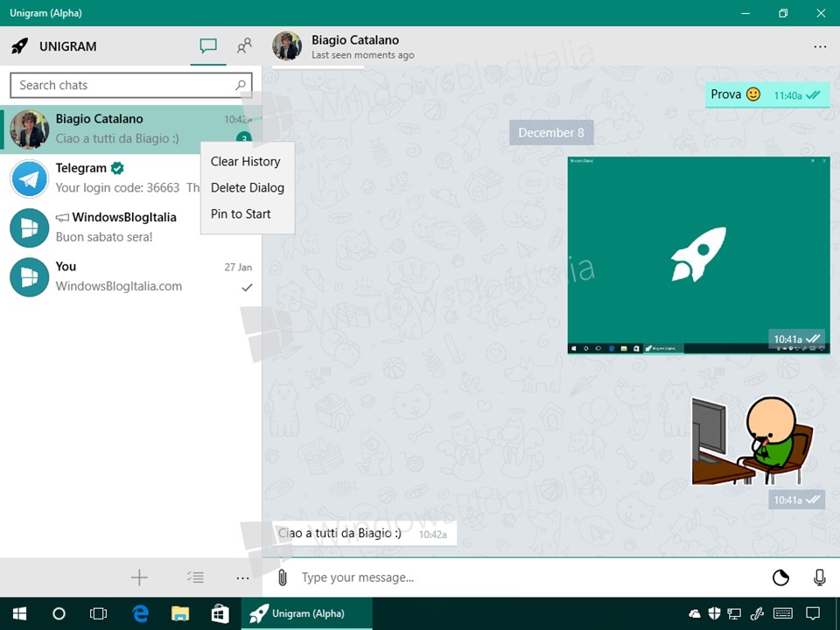Open File Explorer from taskbar

tap(180, 613)
